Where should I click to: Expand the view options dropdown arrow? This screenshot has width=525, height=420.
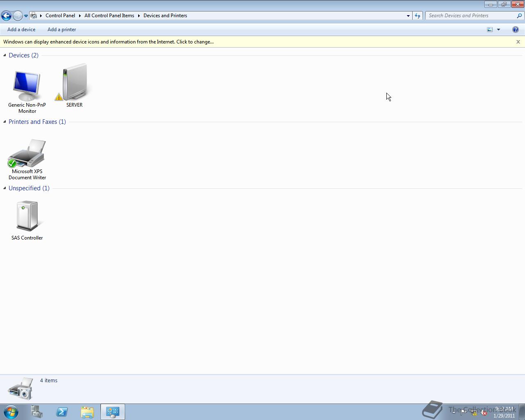click(x=498, y=30)
